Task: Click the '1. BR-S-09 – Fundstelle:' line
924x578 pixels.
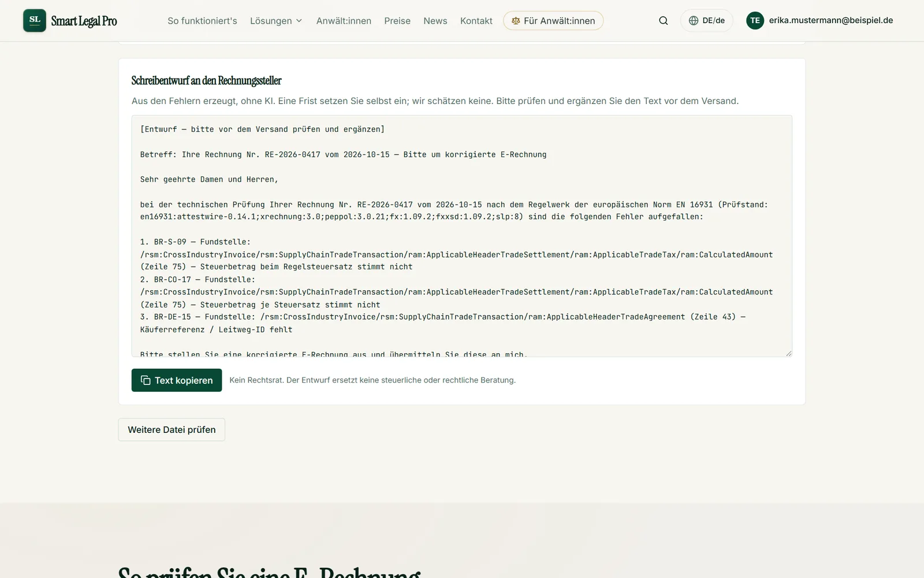Action: point(195,242)
